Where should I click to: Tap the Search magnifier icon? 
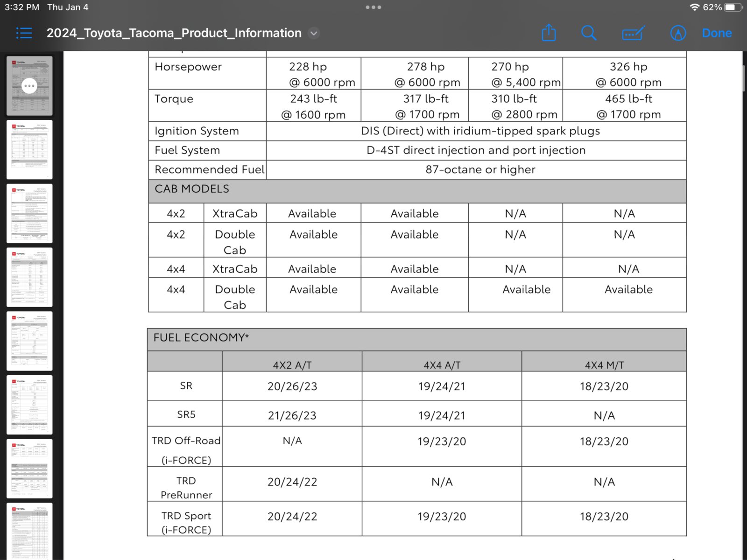coord(589,33)
